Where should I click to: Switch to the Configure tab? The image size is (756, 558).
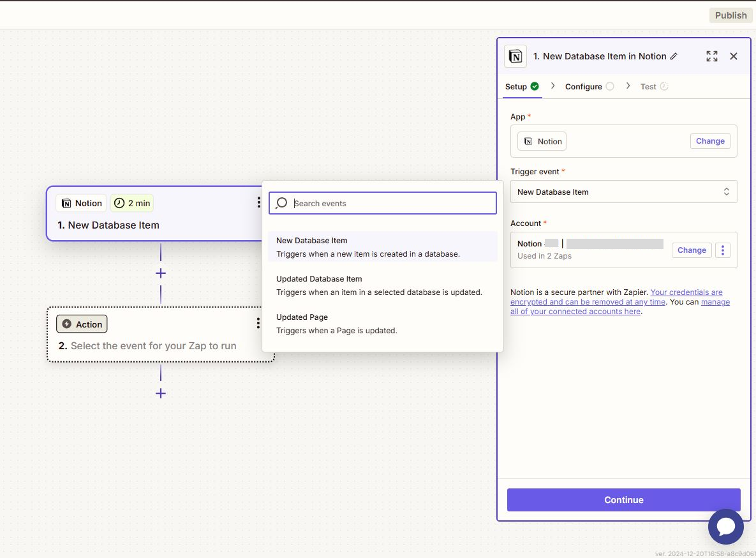(589, 87)
